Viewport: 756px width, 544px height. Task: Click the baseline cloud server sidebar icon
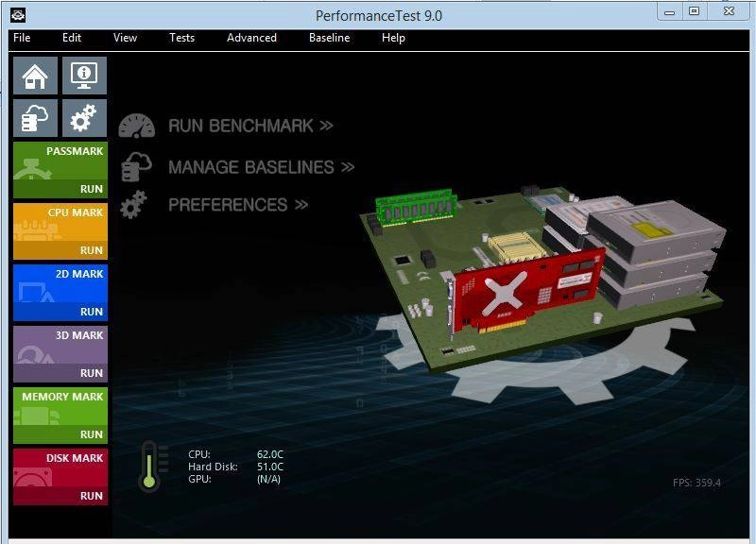(35, 119)
